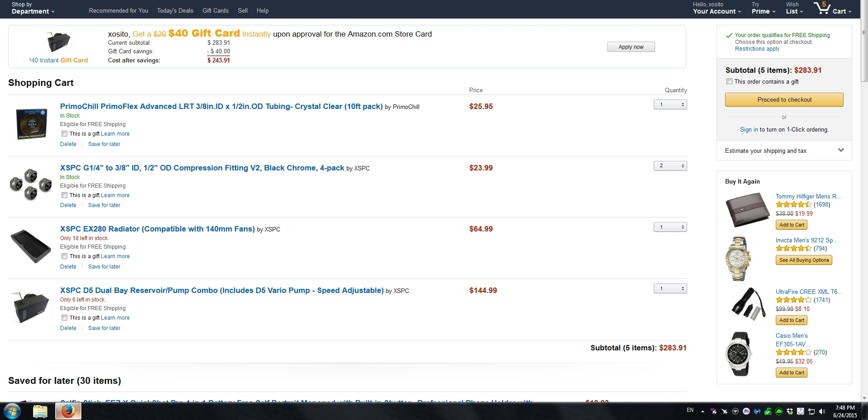Click the Windows Start orb
This screenshot has height=420, width=868.
point(12,411)
